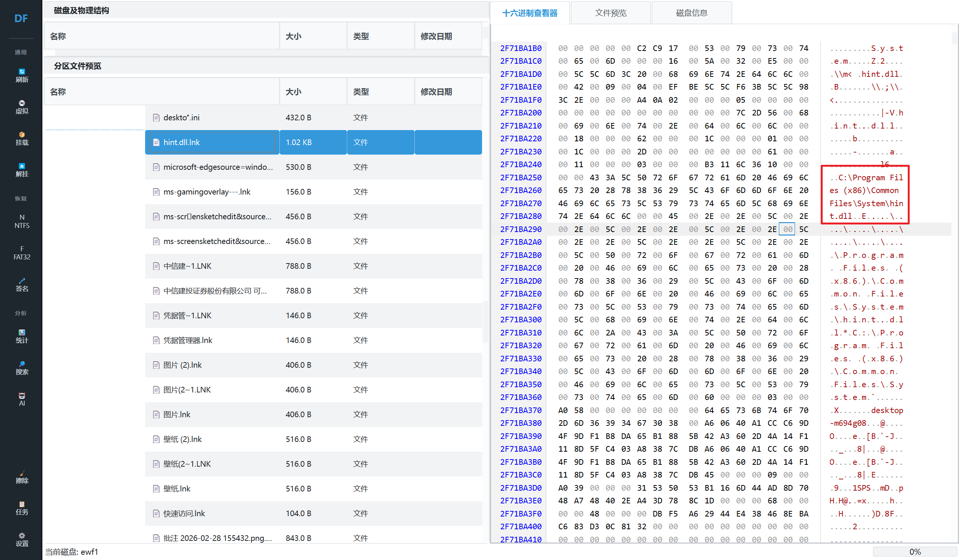960x560 pixels.
Task: Open NTFS recovery tool
Action: point(22,221)
